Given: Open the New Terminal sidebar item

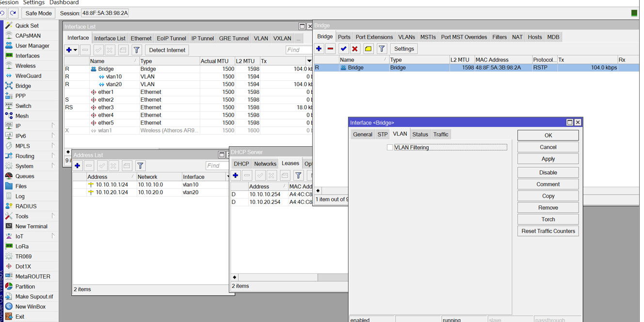Looking at the screenshot, I should (x=31, y=227).
